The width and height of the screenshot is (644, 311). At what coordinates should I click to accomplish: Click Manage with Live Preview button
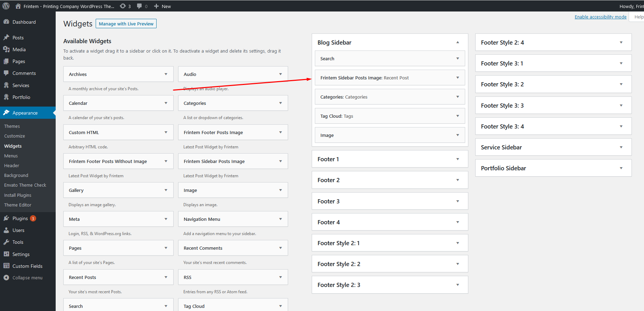[x=126, y=24]
